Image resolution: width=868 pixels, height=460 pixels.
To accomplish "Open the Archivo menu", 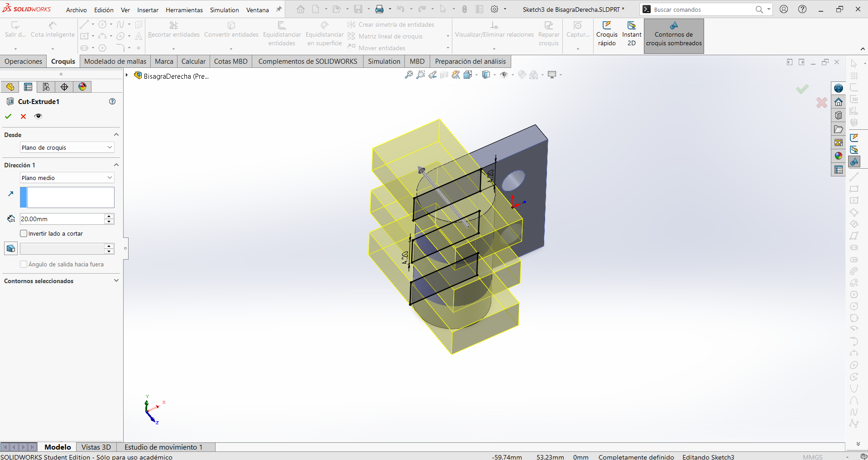I will [x=77, y=10].
